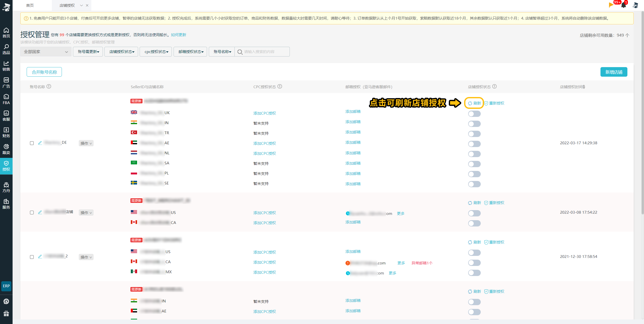Open the 首页 home icon in sidebar
Image resolution: width=644 pixels, height=324 pixels.
pos(6,33)
